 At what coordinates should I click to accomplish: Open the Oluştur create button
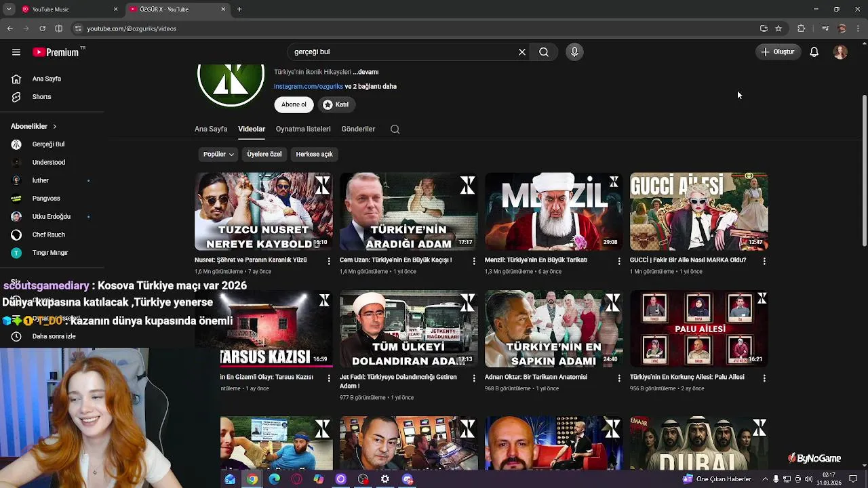click(777, 52)
